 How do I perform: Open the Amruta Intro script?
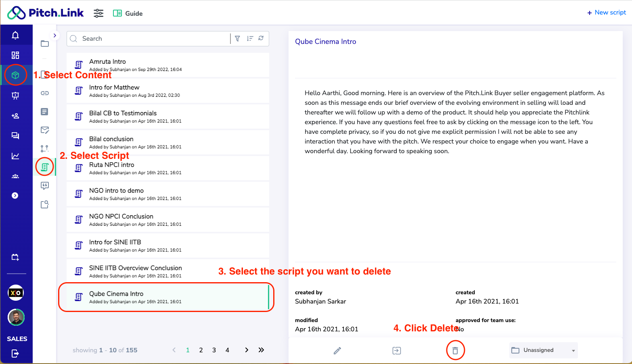click(x=168, y=65)
